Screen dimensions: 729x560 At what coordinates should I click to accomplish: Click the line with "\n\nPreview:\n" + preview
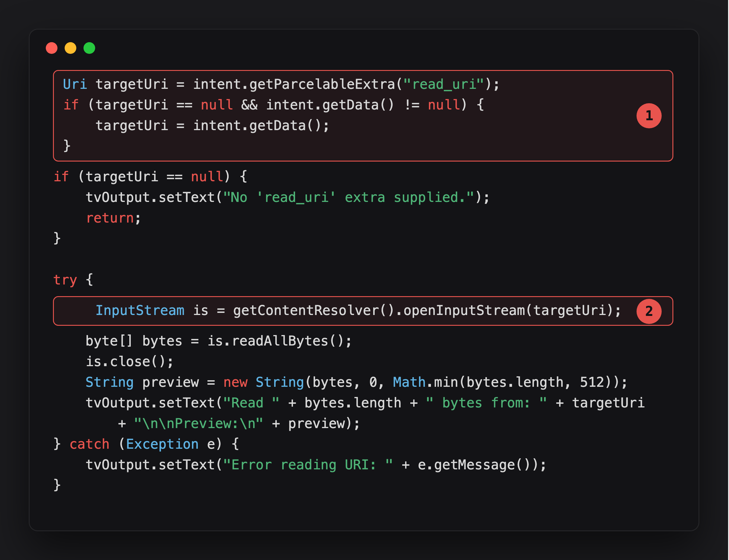pyautogui.click(x=239, y=424)
